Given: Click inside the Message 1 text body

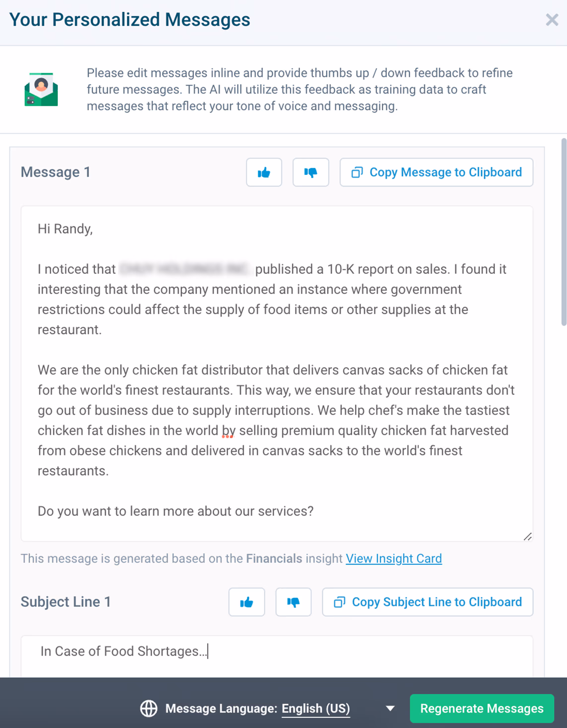Looking at the screenshot, I should [277, 350].
